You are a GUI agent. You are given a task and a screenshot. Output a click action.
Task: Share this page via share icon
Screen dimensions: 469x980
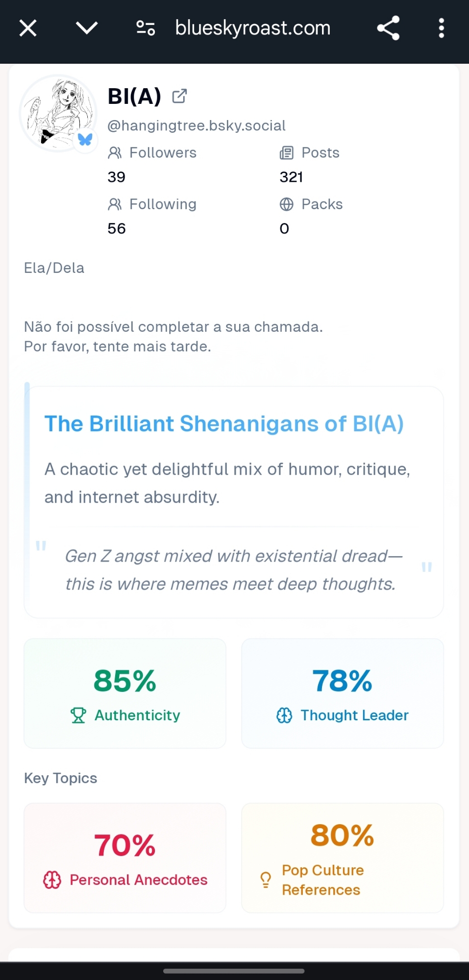coord(388,28)
